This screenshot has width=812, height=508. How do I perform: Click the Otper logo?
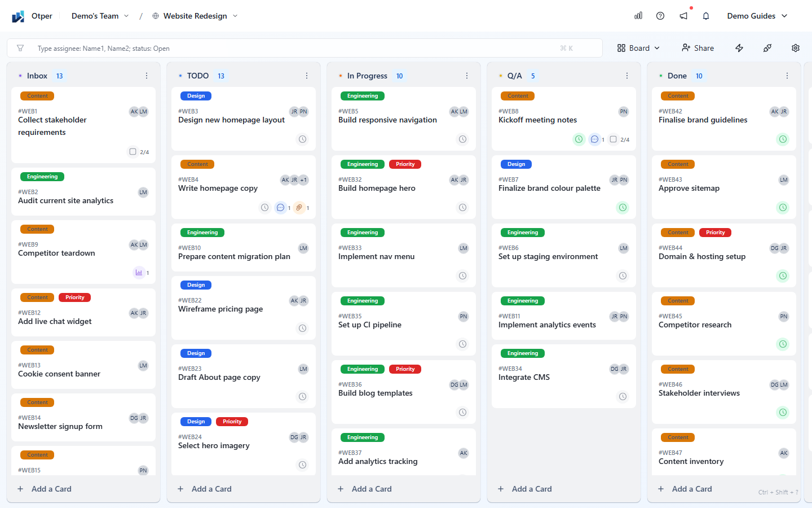point(18,16)
